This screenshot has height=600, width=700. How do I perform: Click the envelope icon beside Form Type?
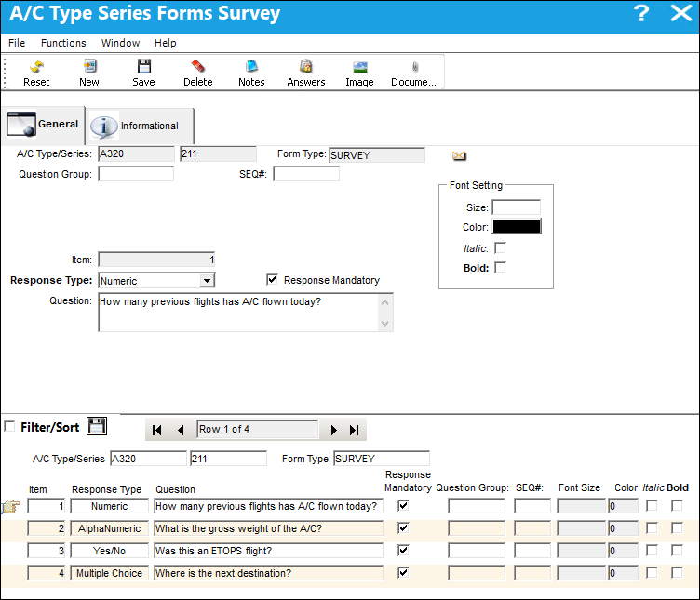click(459, 155)
